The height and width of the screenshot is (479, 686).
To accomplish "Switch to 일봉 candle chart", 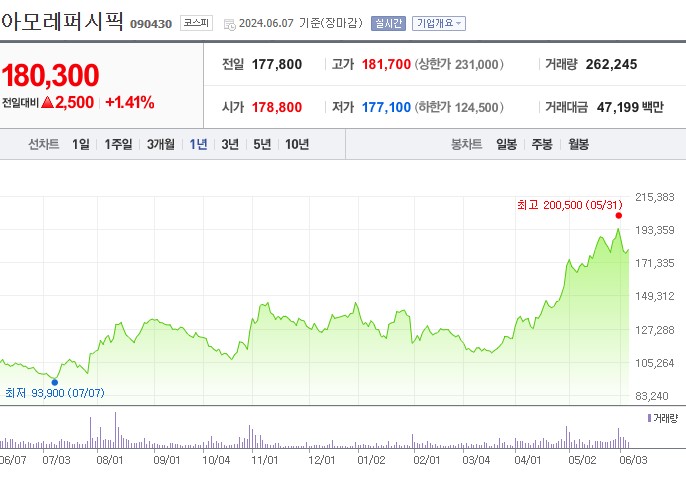I will pyautogui.click(x=507, y=144).
